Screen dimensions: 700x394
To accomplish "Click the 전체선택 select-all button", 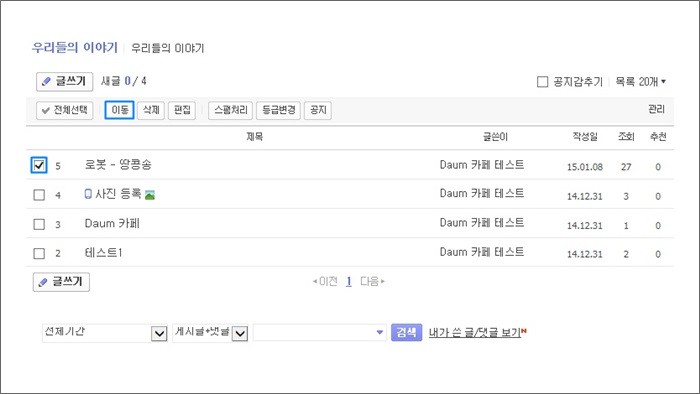I will (65, 110).
